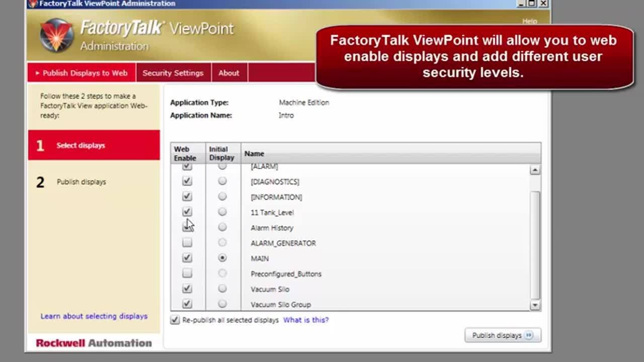Switch to Security Settings tab

click(173, 73)
